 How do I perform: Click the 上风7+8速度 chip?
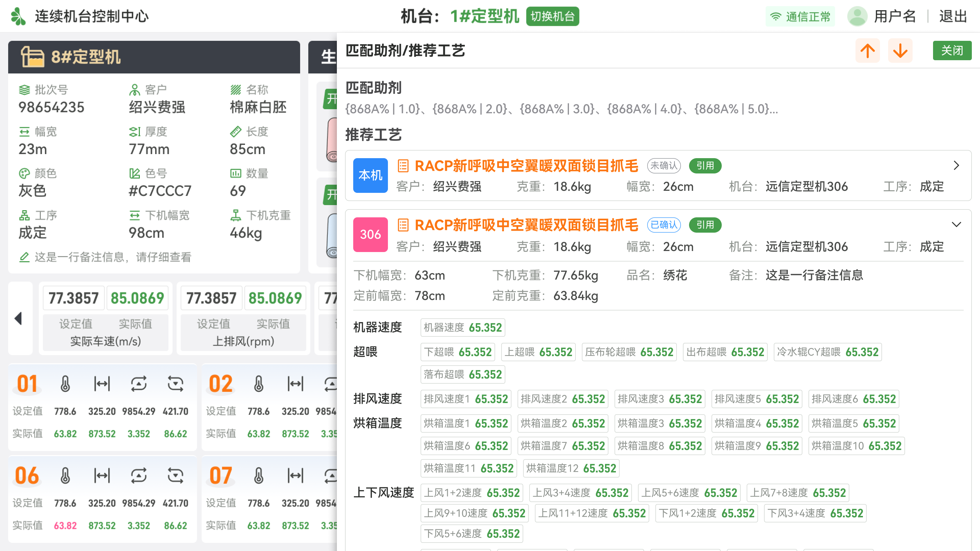click(x=797, y=493)
